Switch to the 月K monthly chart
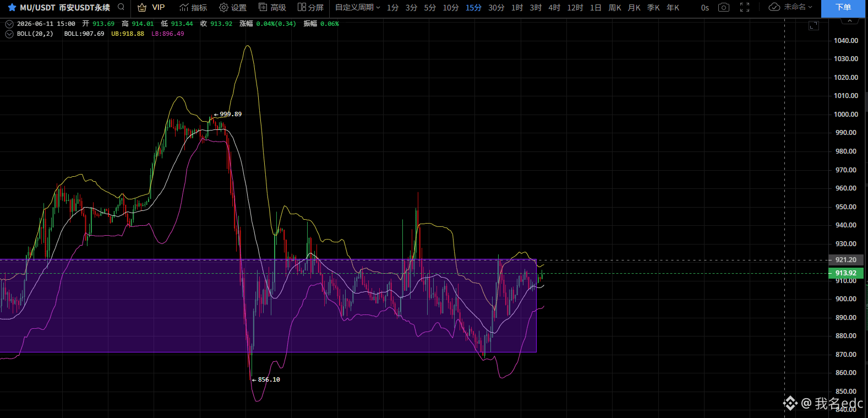 (x=634, y=8)
